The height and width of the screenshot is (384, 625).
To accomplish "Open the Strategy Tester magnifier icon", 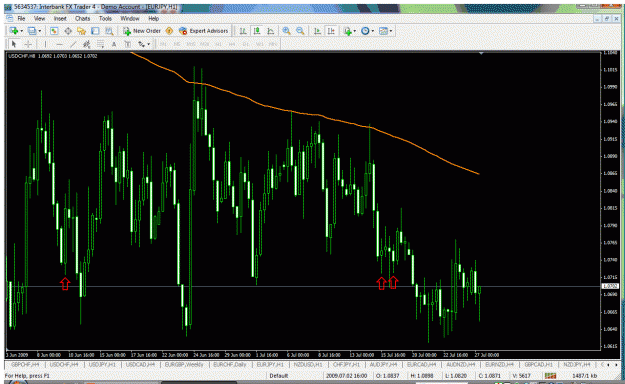I will (x=109, y=31).
